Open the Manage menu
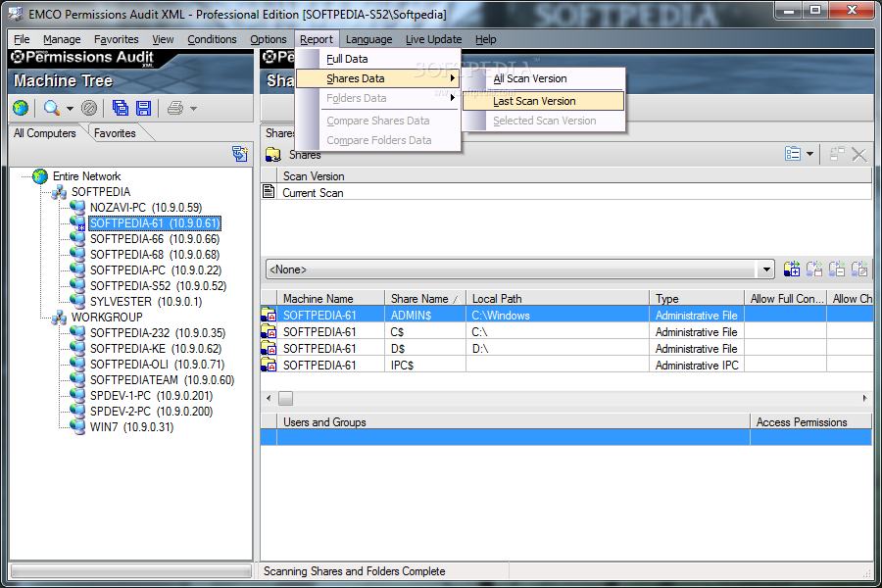Image resolution: width=882 pixels, height=588 pixels. point(62,39)
